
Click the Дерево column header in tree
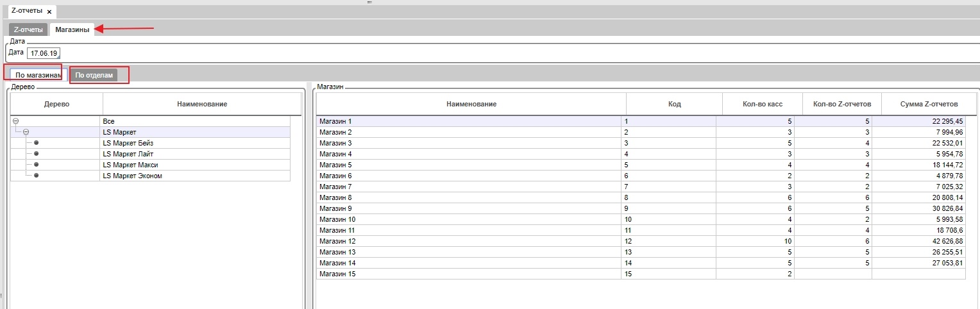(x=56, y=104)
